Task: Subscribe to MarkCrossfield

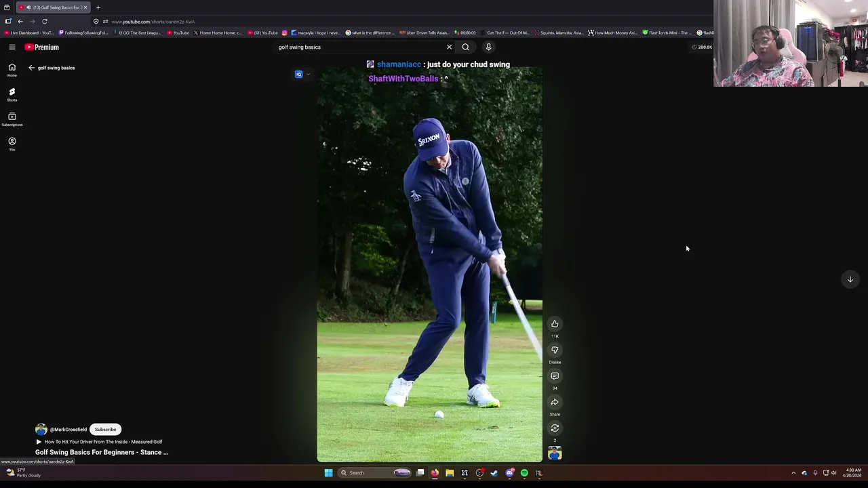Action: click(105, 429)
